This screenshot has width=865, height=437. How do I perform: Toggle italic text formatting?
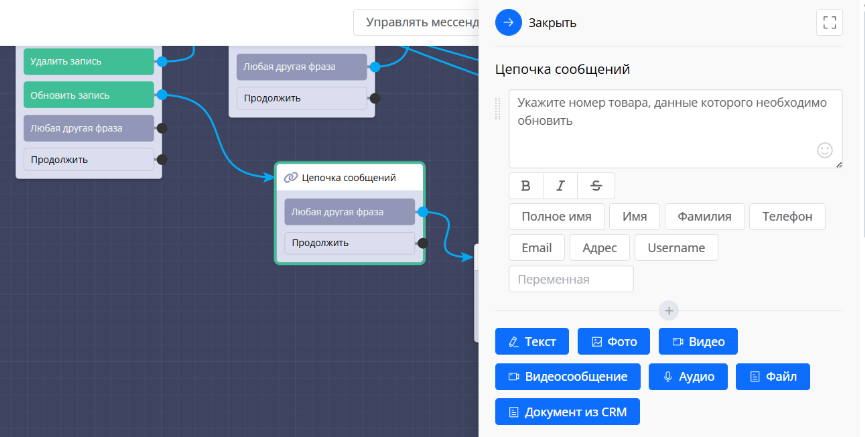point(561,185)
